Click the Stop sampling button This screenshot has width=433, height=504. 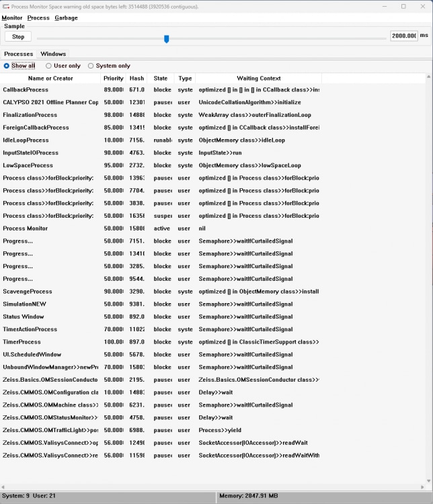[18, 37]
